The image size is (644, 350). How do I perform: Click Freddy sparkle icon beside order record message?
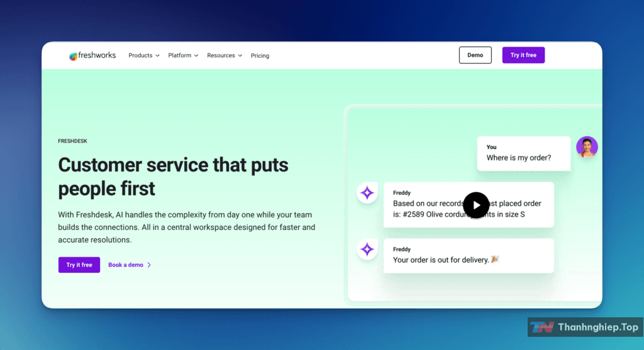[x=367, y=193]
